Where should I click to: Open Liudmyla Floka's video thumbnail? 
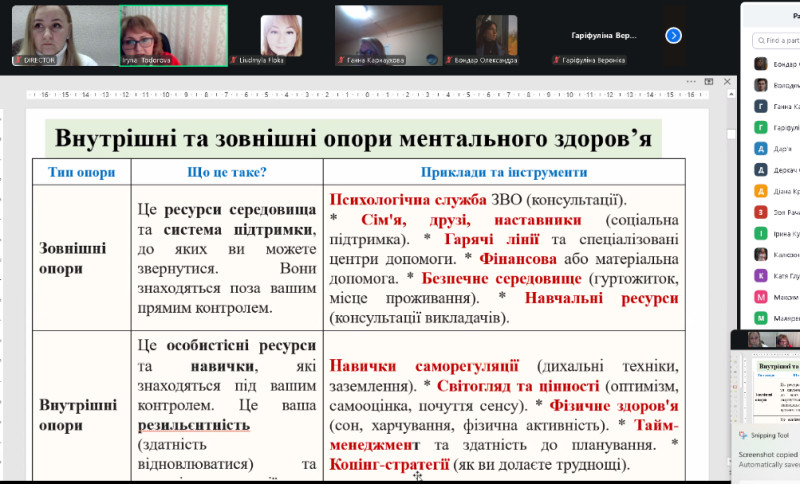(281, 35)
